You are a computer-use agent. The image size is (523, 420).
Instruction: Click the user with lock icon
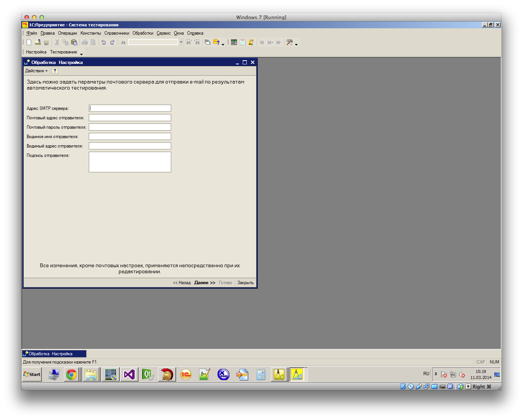click(x=251, y=42)
